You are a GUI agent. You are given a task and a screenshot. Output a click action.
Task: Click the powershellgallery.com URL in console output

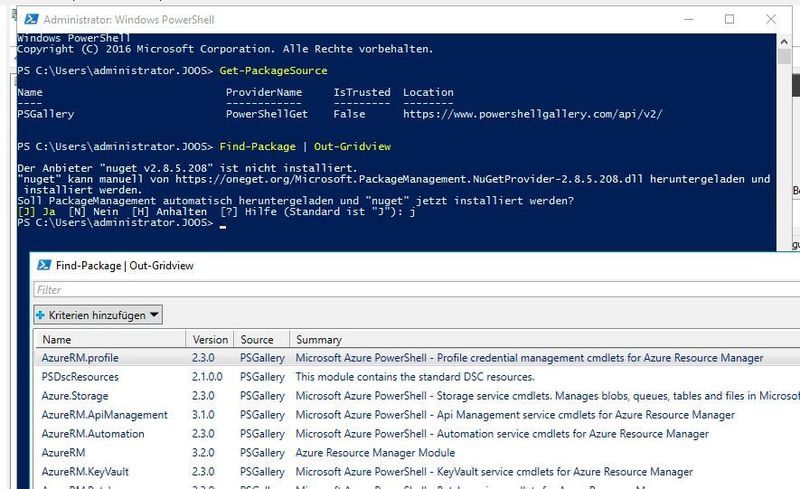(x=533, y=114)
